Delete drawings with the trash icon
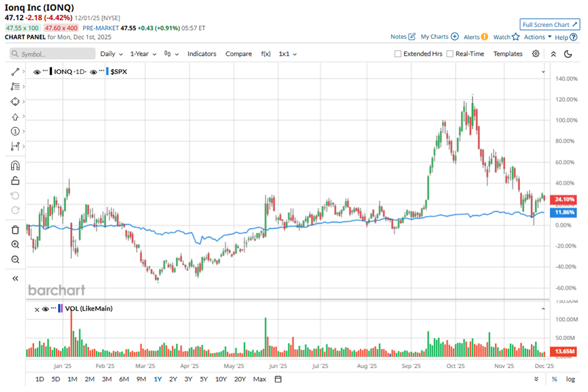Screen dimensions: 588x392 click(15, 230)
